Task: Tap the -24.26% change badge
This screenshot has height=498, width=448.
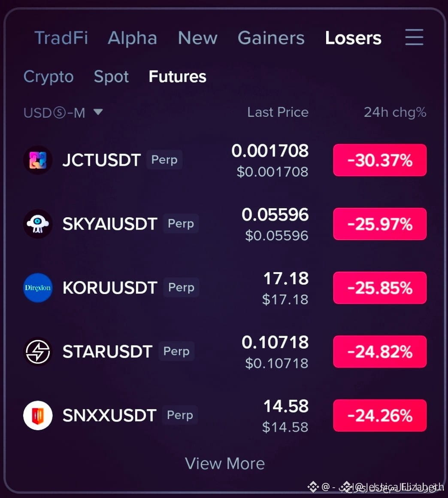Action: click(380, 415)
